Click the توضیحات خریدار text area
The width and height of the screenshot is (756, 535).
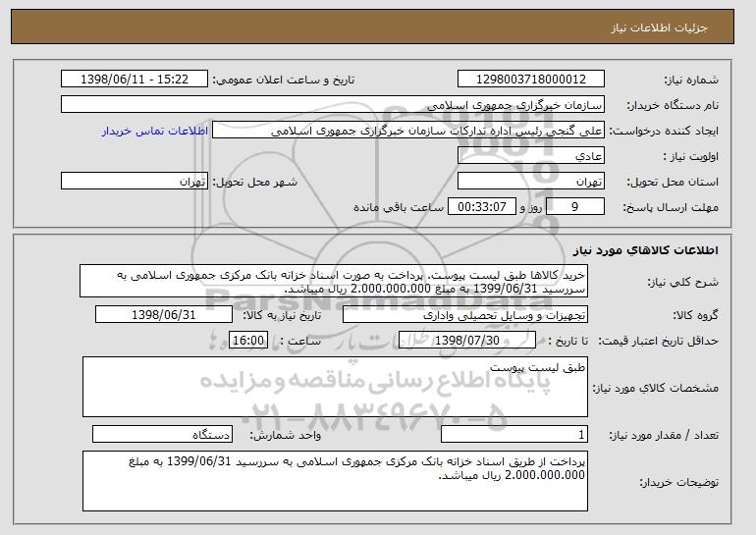point(335,481)
